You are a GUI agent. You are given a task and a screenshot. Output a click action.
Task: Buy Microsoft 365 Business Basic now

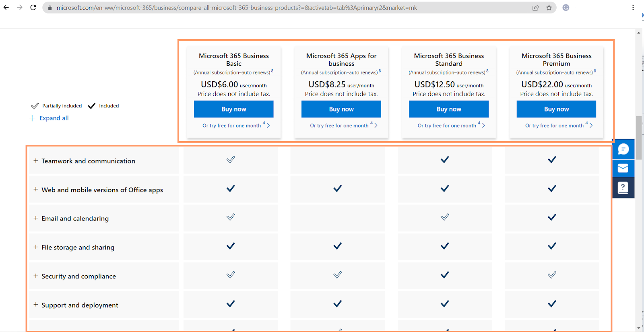(234, 109)
